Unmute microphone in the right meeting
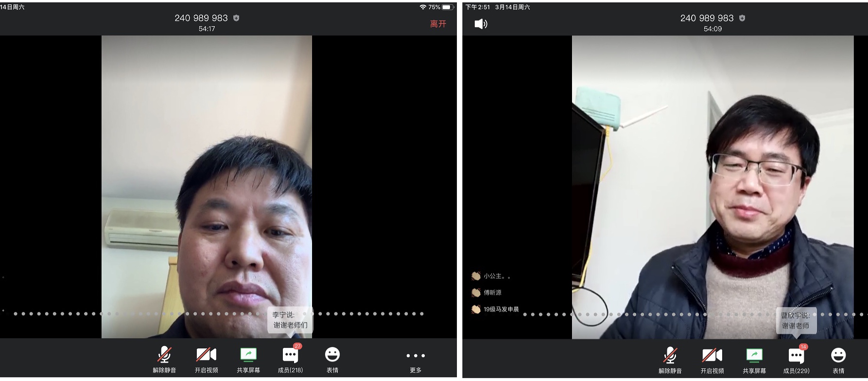This screenshot has width=868, height=381. 670,360
